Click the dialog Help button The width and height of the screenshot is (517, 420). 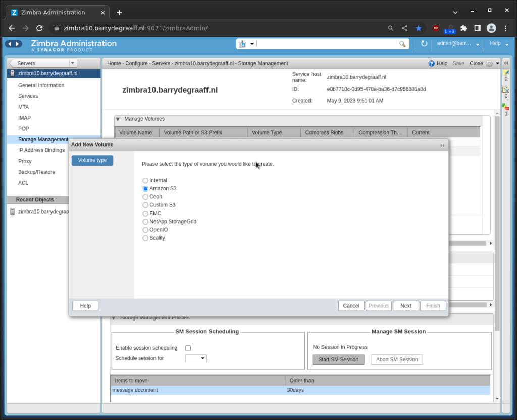85,306
